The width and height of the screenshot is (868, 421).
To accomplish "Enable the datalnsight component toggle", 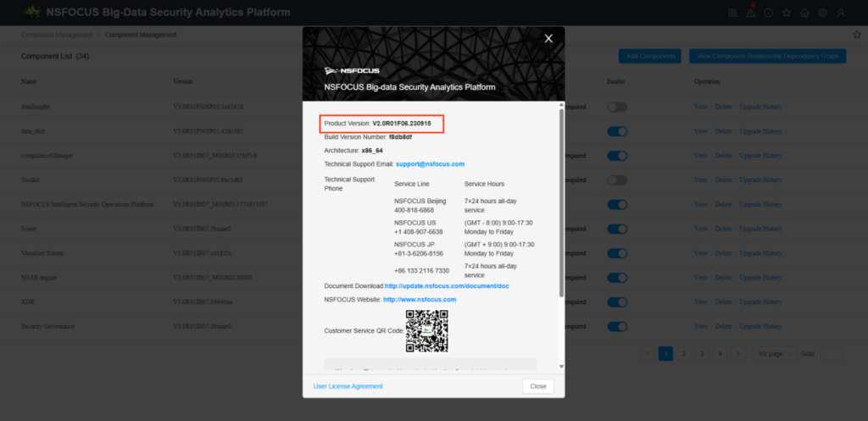I will (617, 108).
